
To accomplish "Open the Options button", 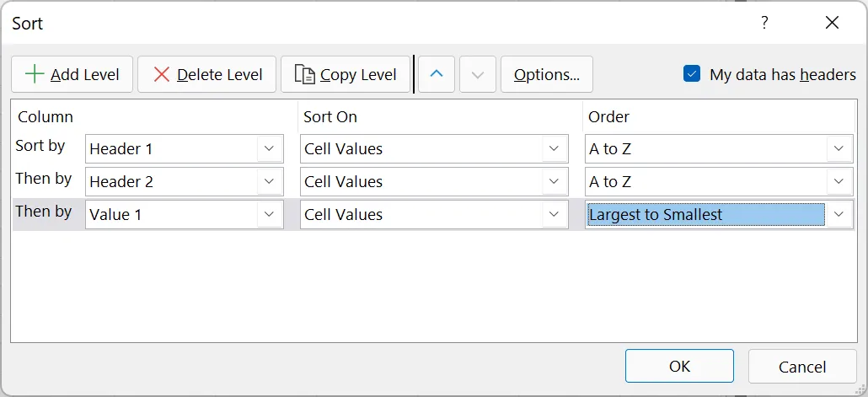I will click(546, 74).
